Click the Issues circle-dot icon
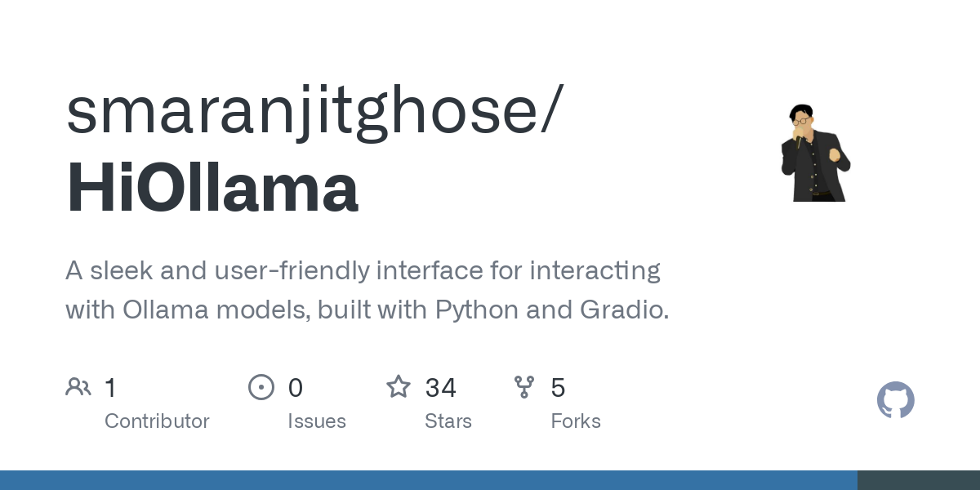 click(x=261, y=387)
